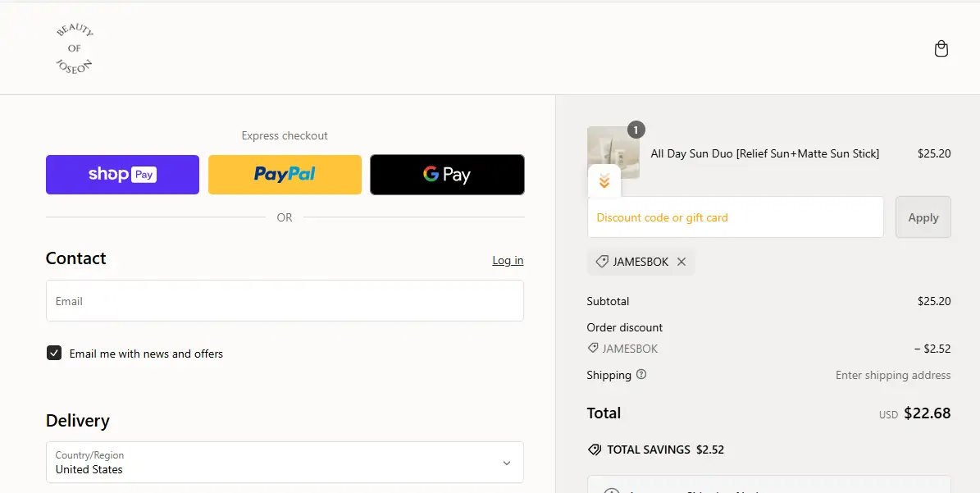980x493 pixels.
Task: Uncheck Email me with news and offers
Action: click(54, 354)
